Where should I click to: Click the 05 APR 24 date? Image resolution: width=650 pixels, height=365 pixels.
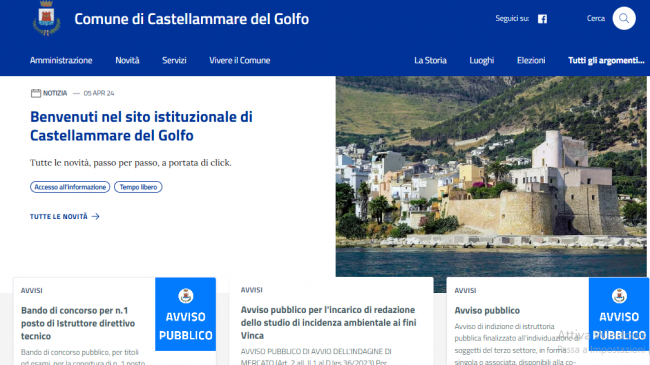pos(99,93)
